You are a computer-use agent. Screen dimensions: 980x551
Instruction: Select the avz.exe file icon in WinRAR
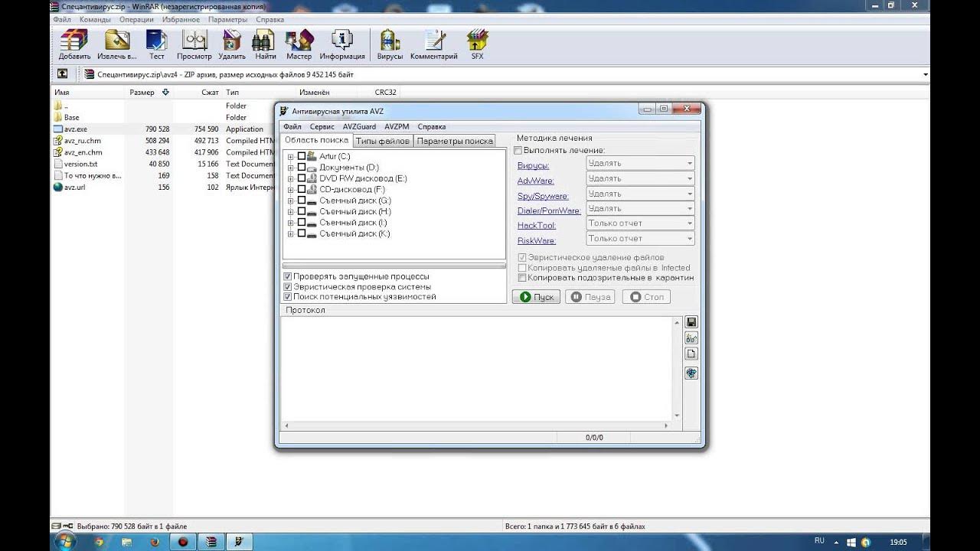coord(58,129)
